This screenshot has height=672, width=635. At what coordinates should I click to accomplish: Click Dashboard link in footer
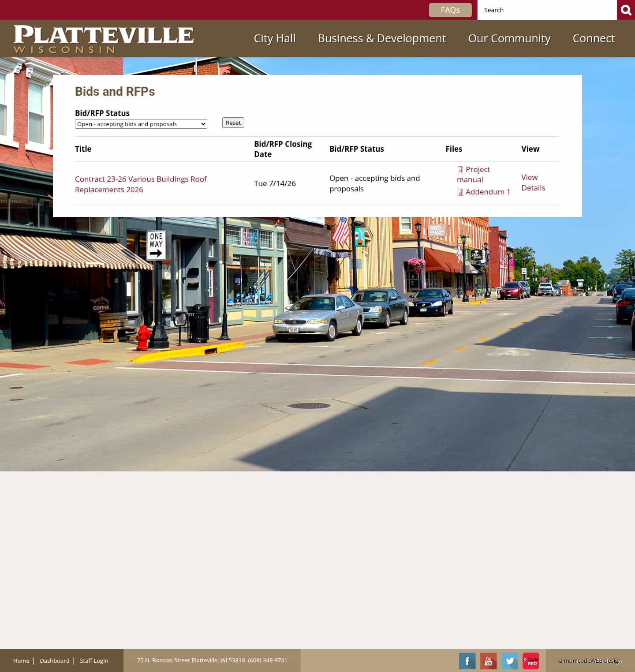(55, 661)
